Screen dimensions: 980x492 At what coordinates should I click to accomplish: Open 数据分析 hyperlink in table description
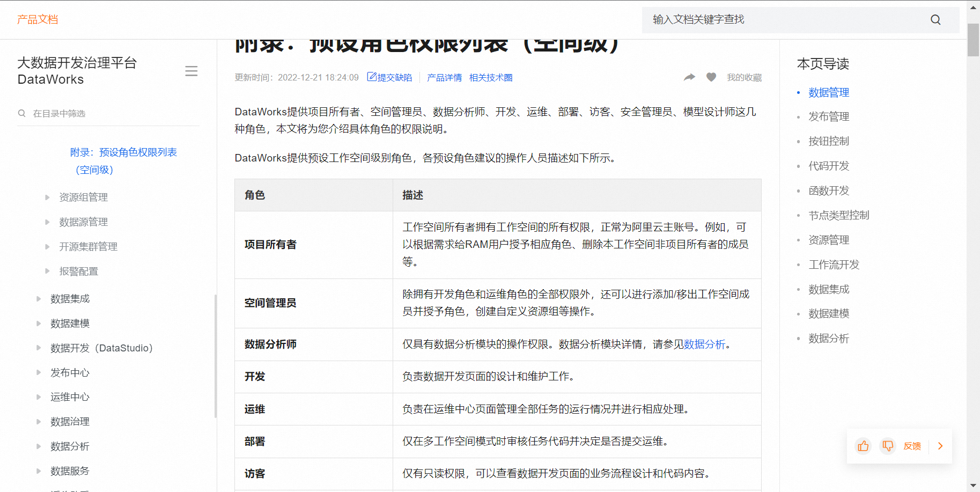tap(704, 344)
